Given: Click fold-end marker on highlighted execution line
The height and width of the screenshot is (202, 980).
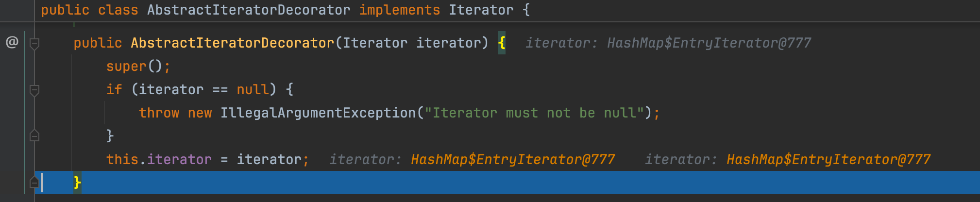Looking at the screenshot, I should pos(34,182).
